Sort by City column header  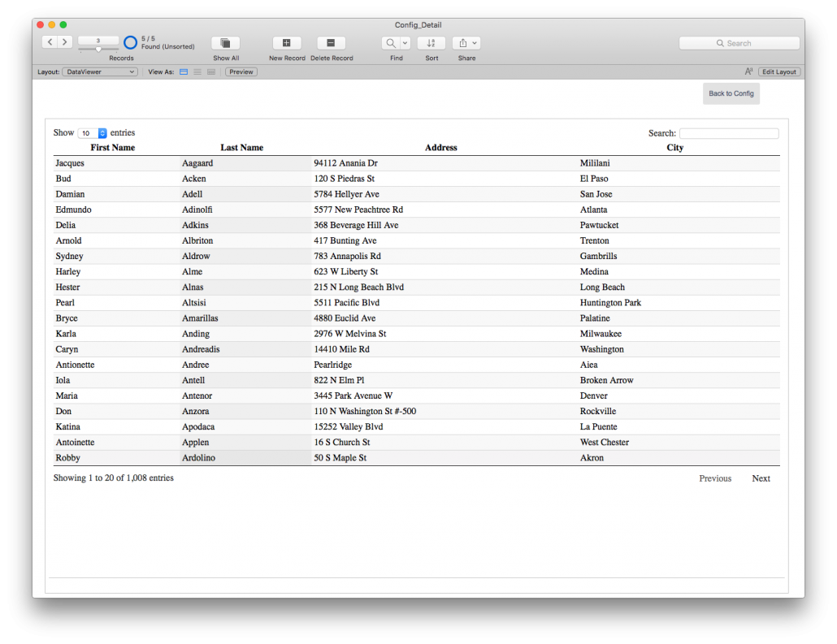click(674, 147)
